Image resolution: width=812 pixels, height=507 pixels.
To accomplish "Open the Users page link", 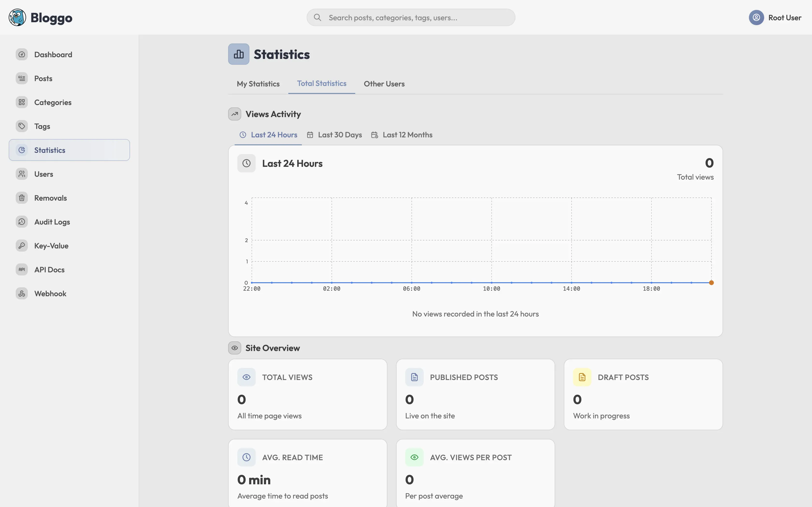I will pyautogui.click(x=43, y=174).
